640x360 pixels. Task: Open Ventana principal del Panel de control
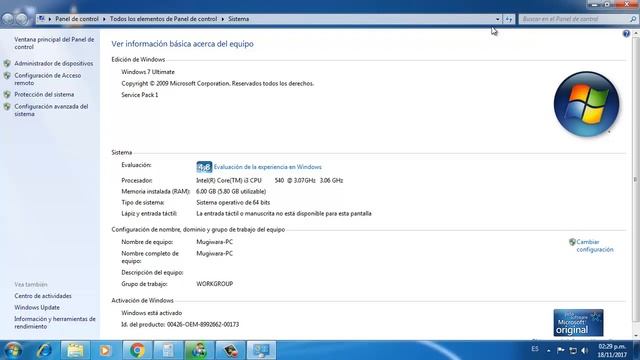tap(54, 43)
